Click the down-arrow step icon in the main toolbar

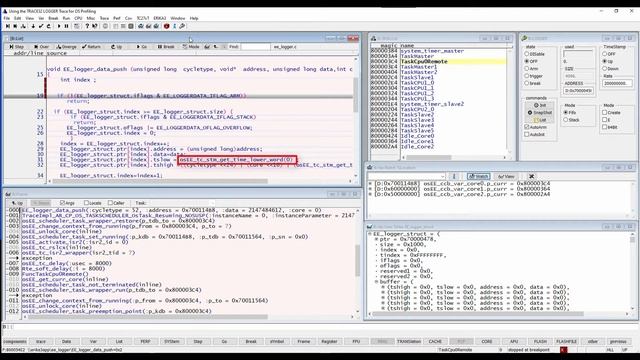click(33, 26)
